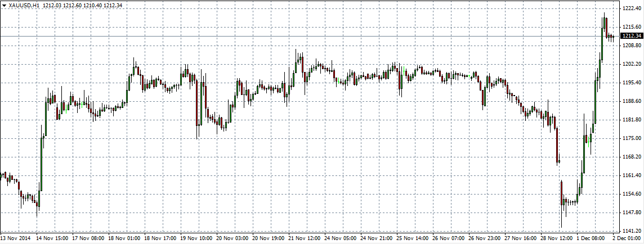This screenshot has height=244, width=644.
Task: Click the tallest candle at the chart peak
Action: 604,25
